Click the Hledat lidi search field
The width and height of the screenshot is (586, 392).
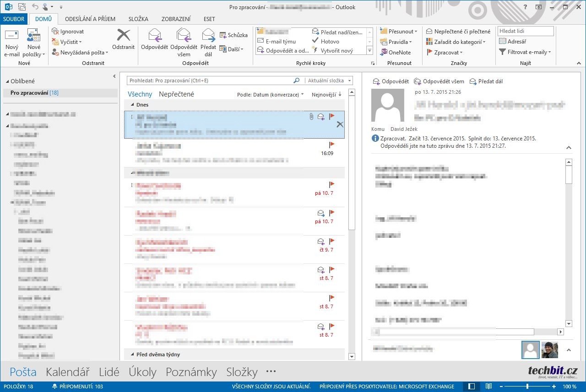click(525, 31)
